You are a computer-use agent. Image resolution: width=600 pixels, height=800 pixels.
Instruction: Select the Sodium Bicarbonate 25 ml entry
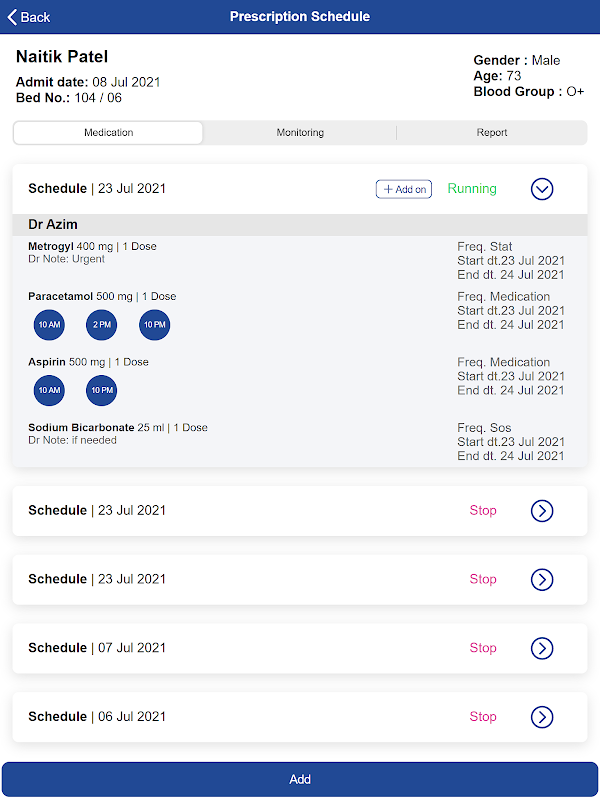click(x=118, y=428)
